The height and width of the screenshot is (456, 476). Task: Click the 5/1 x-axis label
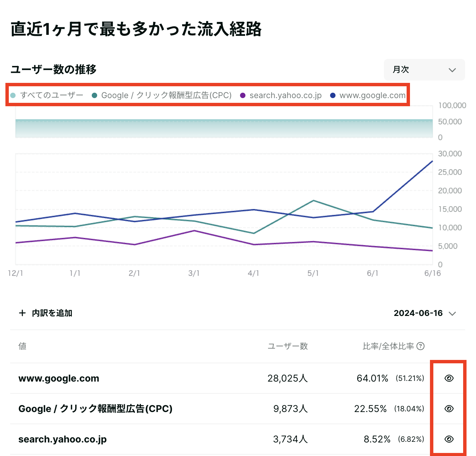pyautogui.click(x=313, y=273)
